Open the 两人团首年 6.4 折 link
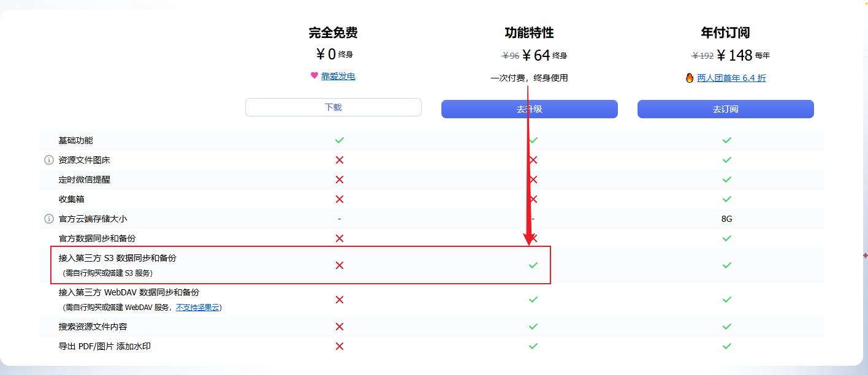The width and height of the screenshot is (868, 375). pos(731,78)
